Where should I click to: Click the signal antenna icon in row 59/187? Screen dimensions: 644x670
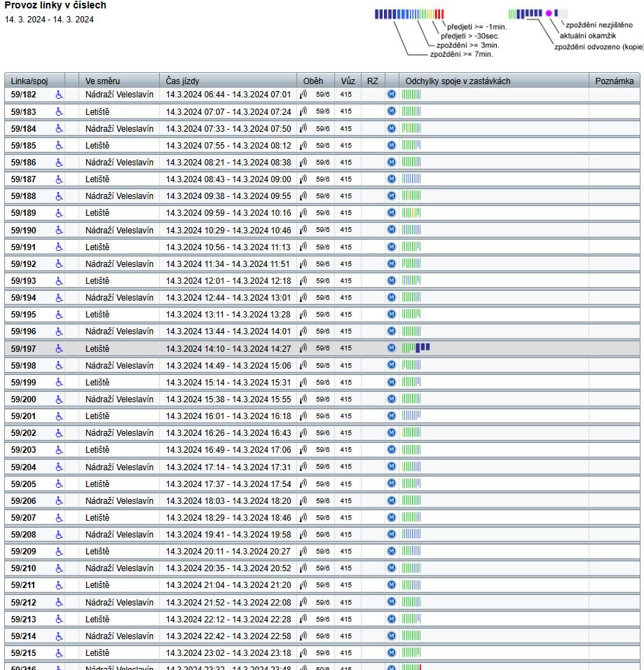303,179
